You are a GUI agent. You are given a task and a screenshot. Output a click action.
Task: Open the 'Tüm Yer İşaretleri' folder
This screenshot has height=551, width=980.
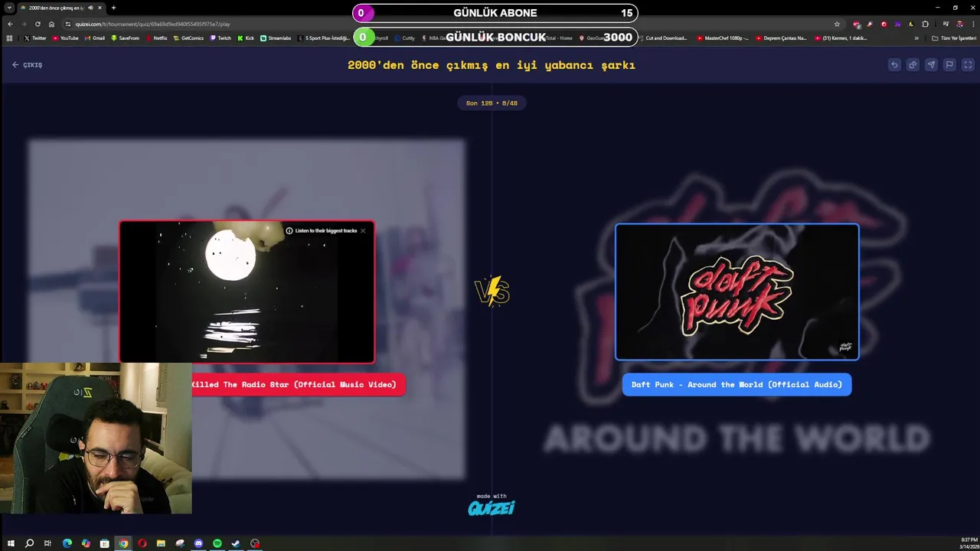coord(954,37)
